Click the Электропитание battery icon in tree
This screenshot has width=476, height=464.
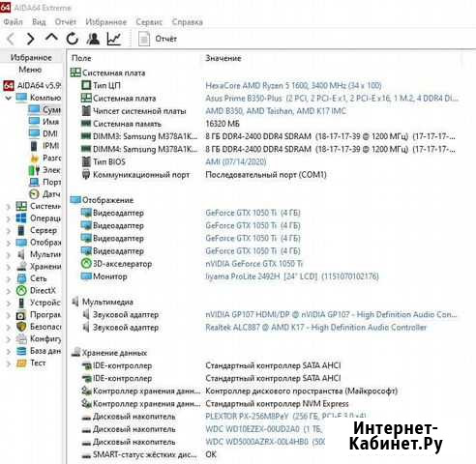(34, 170)
